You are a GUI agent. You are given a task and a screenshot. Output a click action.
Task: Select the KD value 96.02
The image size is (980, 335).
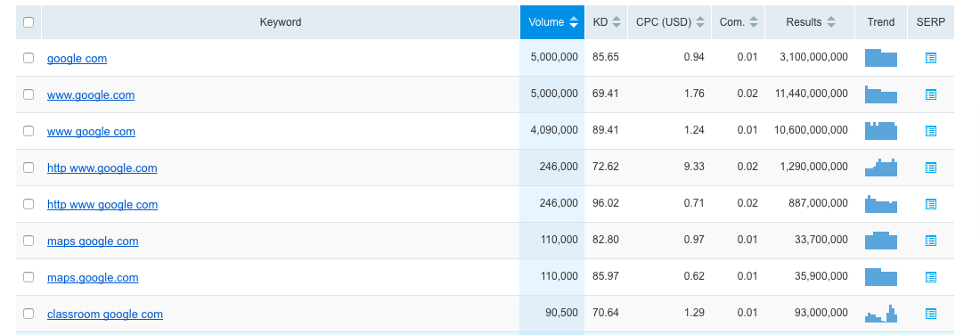pyautogui.click(x=606, y=203)
